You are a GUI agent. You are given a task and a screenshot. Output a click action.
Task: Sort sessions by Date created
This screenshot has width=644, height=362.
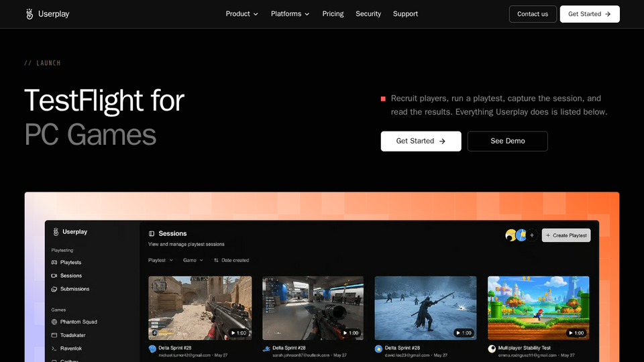pyautogui.click(x=231, y=260)
